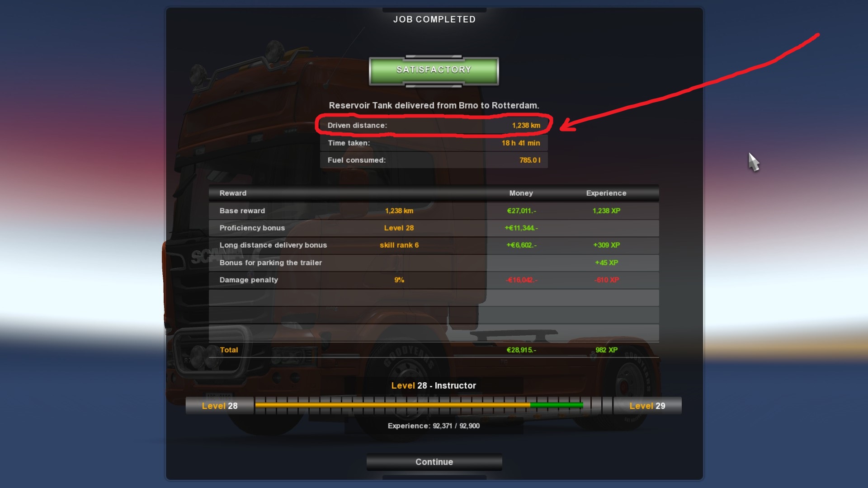
Task: Click the JOB COMPLETED title
Action: [434, 19]
